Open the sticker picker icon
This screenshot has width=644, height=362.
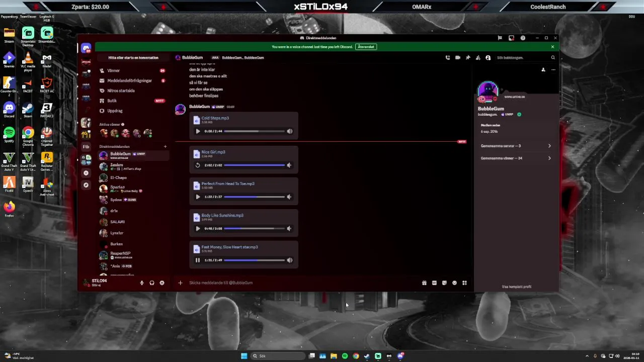click(444, 283)
